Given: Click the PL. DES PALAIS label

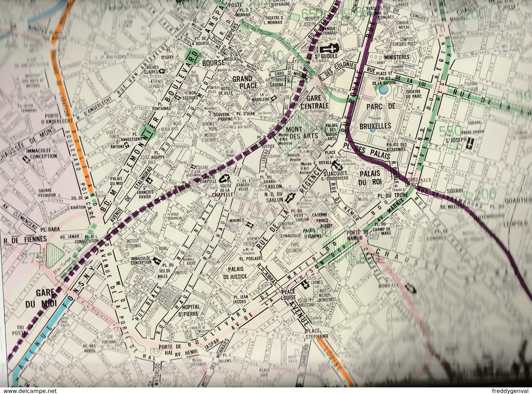Looking at the screenshot, I should pyautogui.click(x=366, y=152).
